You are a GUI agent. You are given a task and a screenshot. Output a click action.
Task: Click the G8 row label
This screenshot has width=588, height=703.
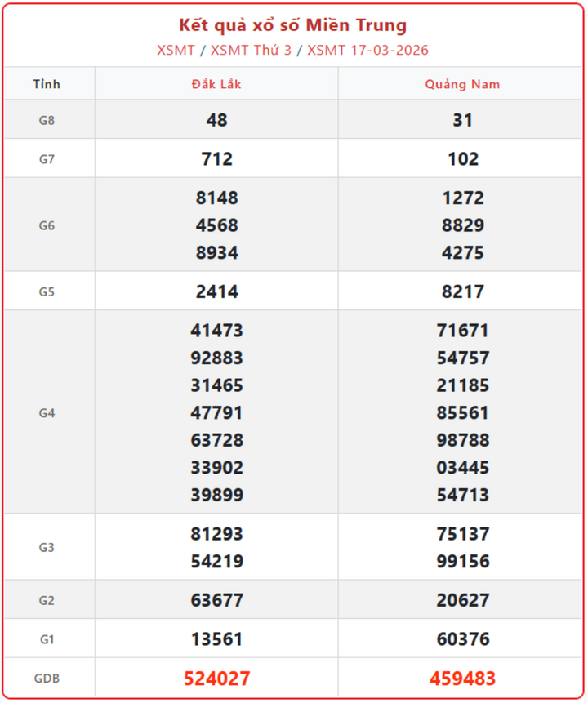(x=47, y=120)
